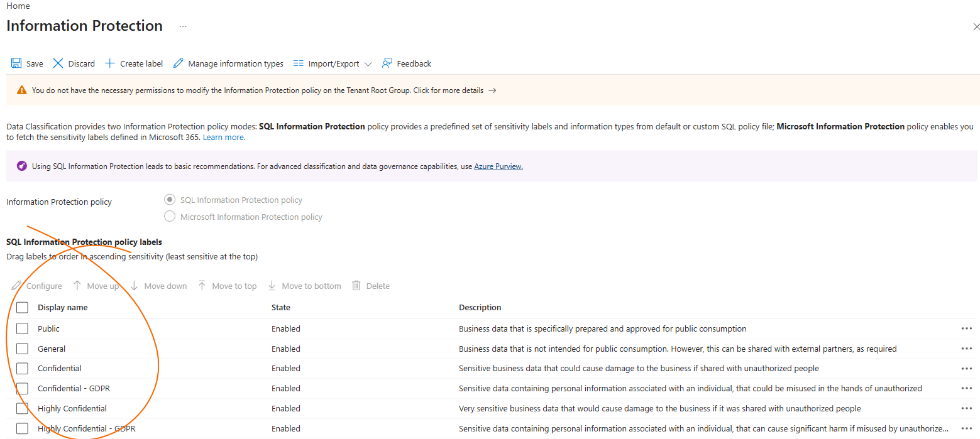
Task: Click the Manage information types pencil icon
Action: [x=178, y=63]
